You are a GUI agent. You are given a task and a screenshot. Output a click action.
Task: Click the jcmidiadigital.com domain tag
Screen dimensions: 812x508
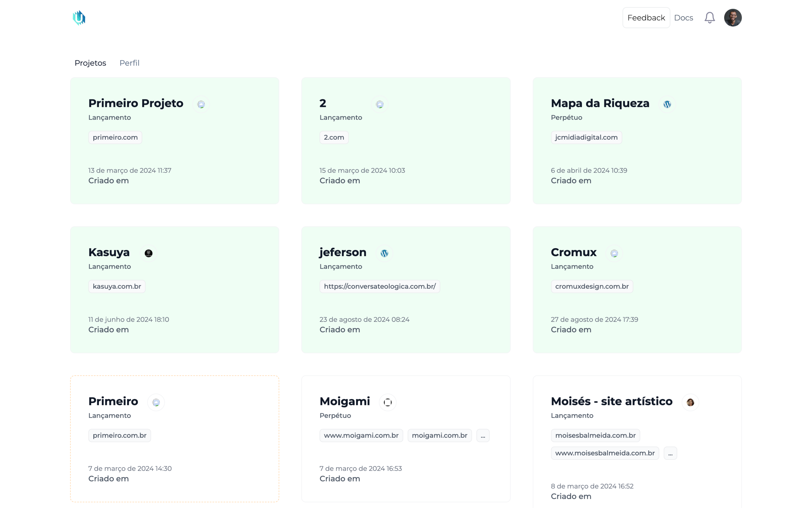point(586,137)
